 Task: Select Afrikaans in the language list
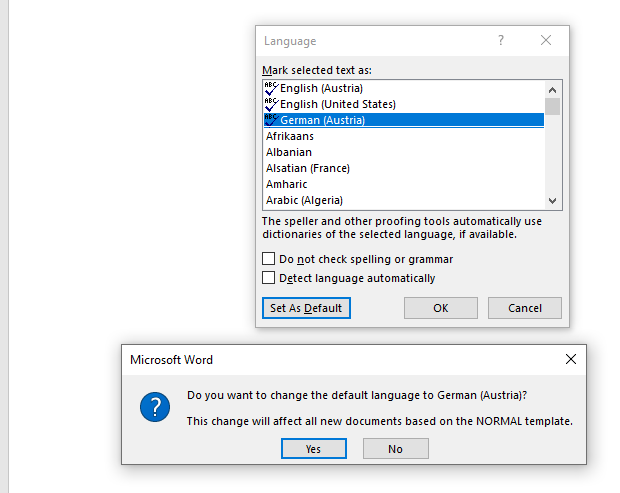tap(404, 136)
